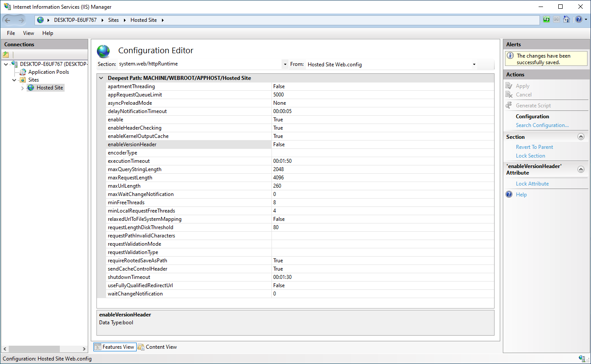Open the Section dropdown showing system.web/httpRuntime
The width and height of the screenshot is (591, 364).
click(285, 64)
